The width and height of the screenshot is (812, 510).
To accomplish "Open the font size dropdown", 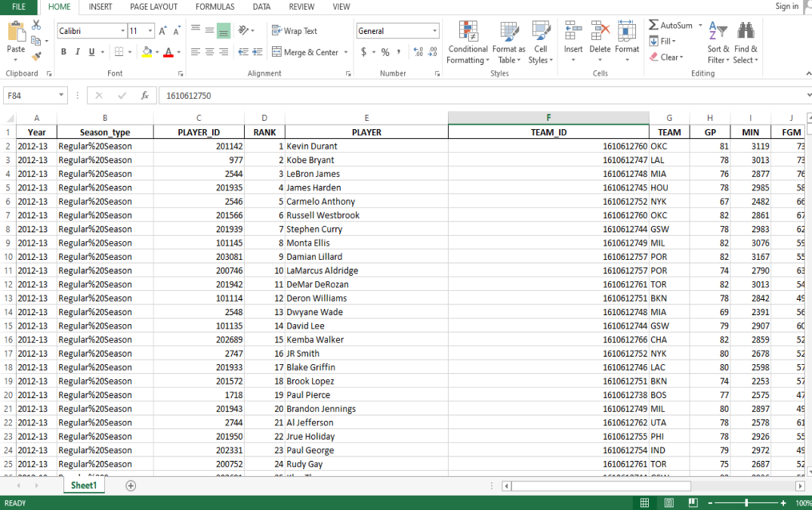I will coord(150,31).
